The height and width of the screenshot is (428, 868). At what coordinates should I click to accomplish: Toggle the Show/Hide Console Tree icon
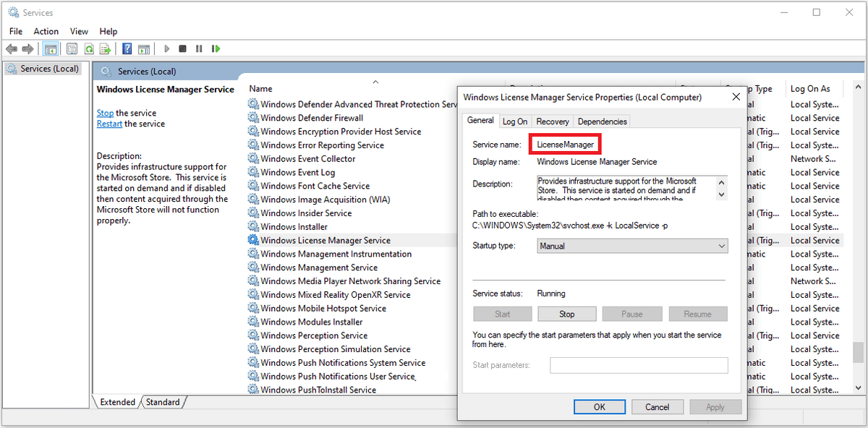(x=51, y=48)
